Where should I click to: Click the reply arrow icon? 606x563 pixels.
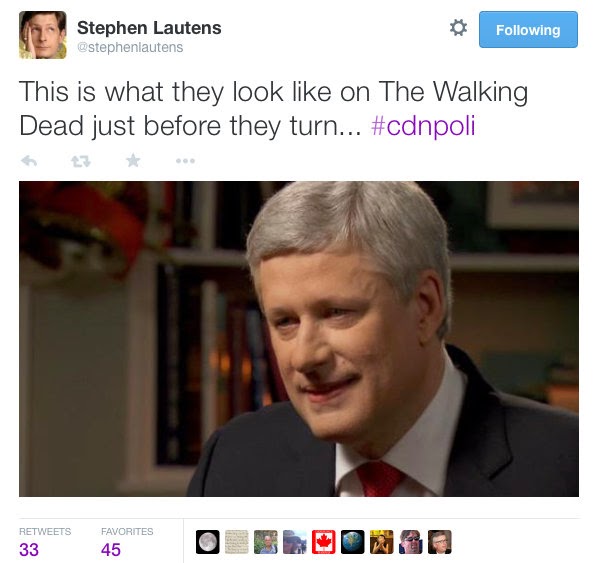29,160
